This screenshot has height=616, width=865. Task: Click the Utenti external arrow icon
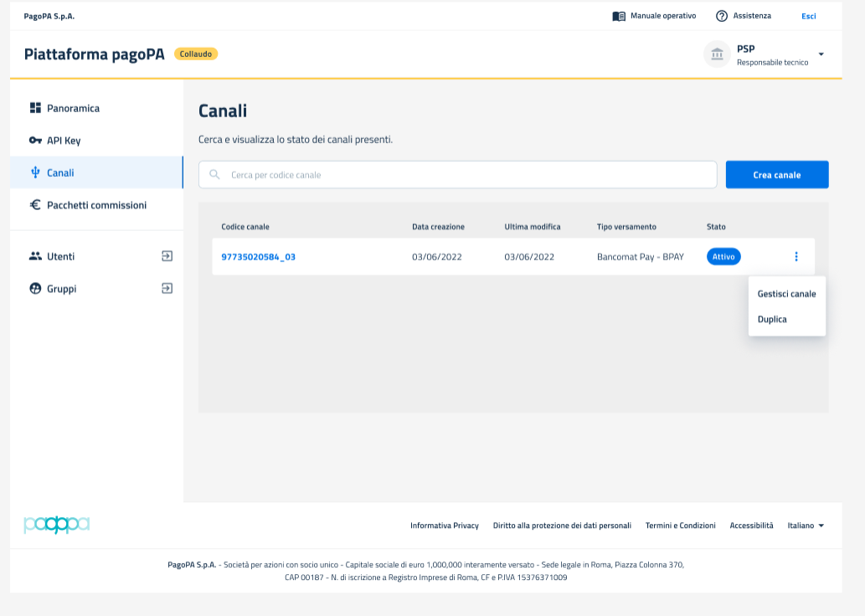point(167,256)
